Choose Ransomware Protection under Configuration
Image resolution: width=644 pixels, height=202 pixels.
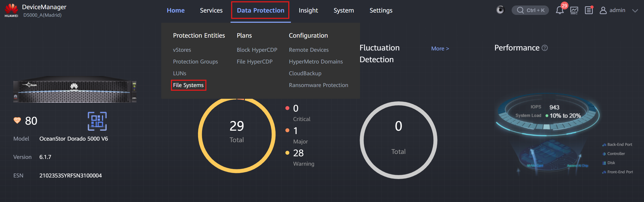click(319, 85)
